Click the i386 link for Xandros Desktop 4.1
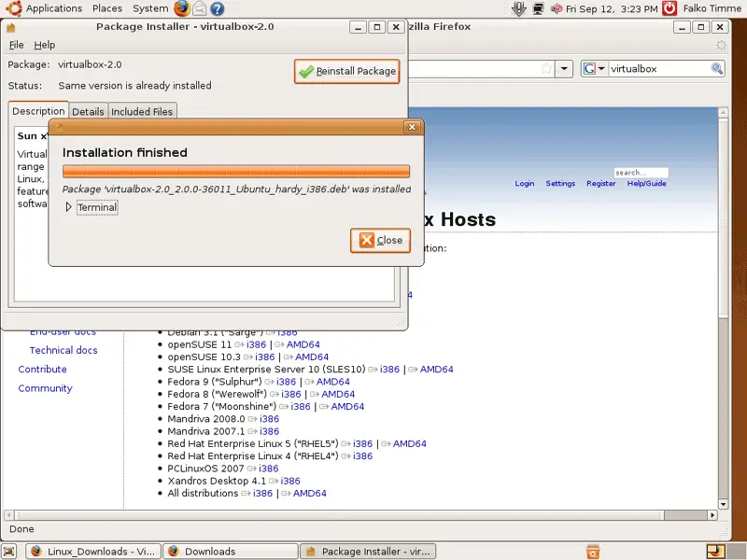Image resolution: width=747 pixels, height=560 pixels. point(290,481)
